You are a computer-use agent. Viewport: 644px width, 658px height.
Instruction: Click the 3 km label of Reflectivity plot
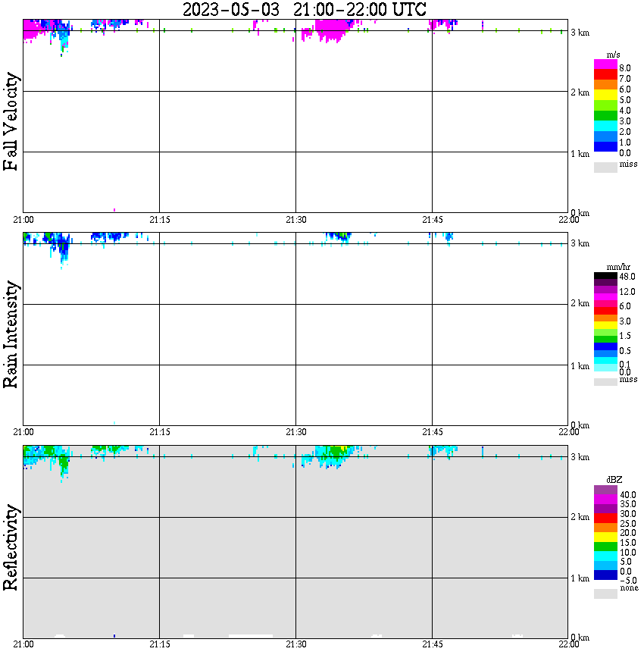pos(580,457)
